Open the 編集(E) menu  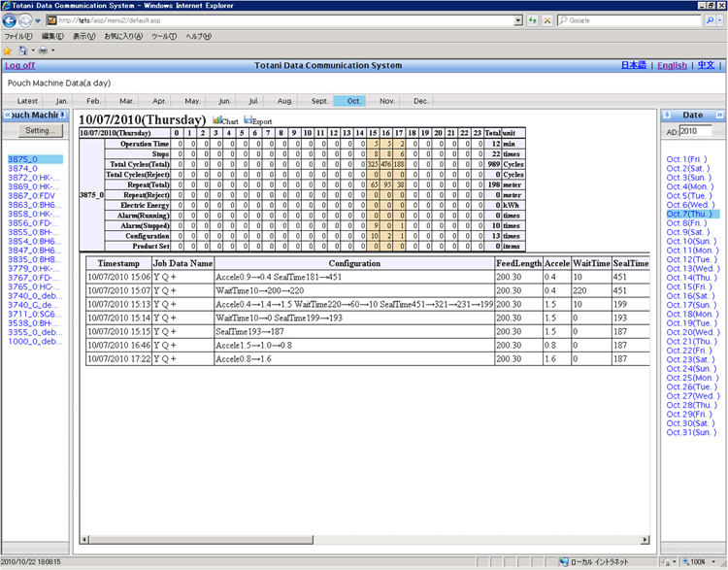click(x=52, y=36)
